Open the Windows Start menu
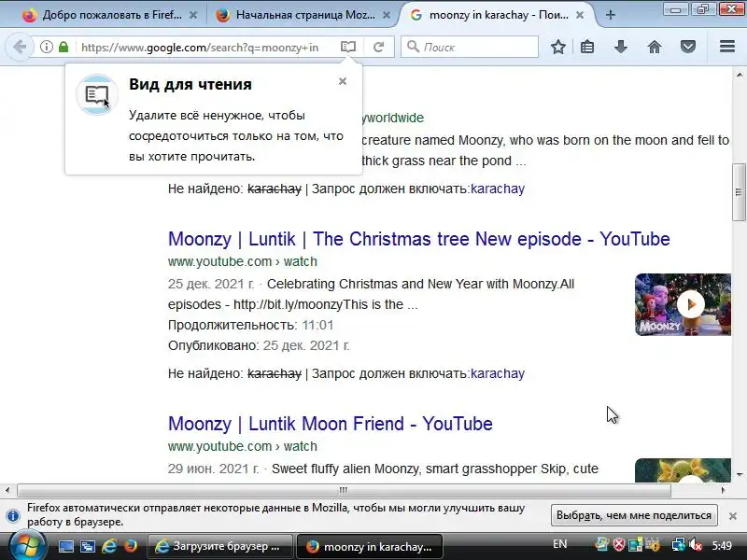Image resolution: width=747 pixels, height=560 pixels. (27, 547)
